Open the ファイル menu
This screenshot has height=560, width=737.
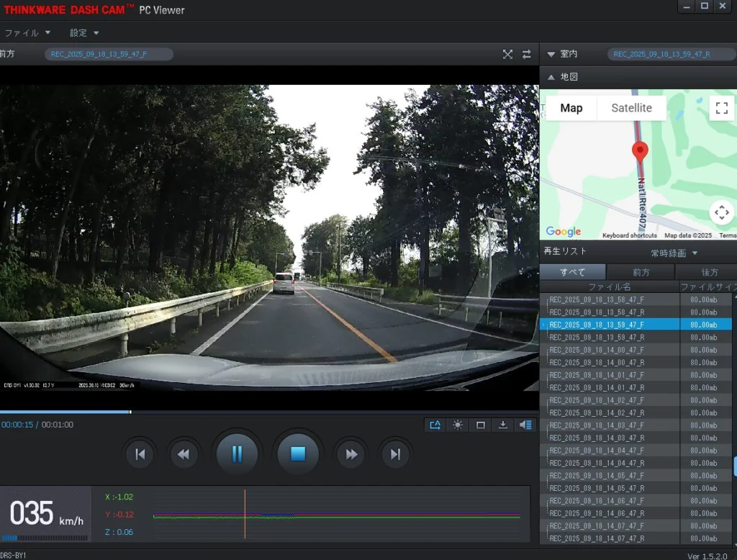[27, 33]
